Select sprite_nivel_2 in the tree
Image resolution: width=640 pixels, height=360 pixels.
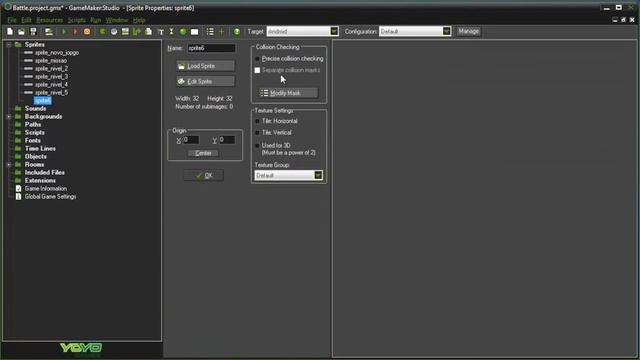coord(51,69)
